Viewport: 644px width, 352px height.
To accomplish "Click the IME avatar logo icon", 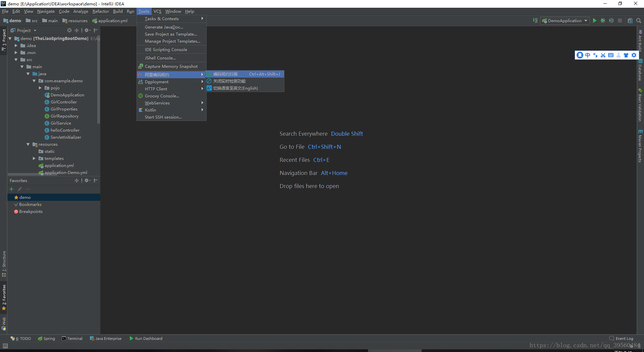I will (x=580, y=55).
